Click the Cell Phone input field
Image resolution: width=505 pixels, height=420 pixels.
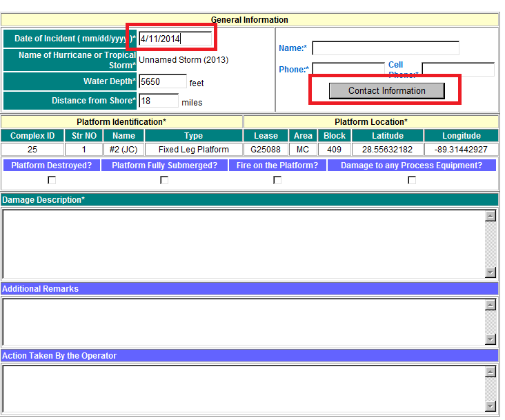(457, 70)
